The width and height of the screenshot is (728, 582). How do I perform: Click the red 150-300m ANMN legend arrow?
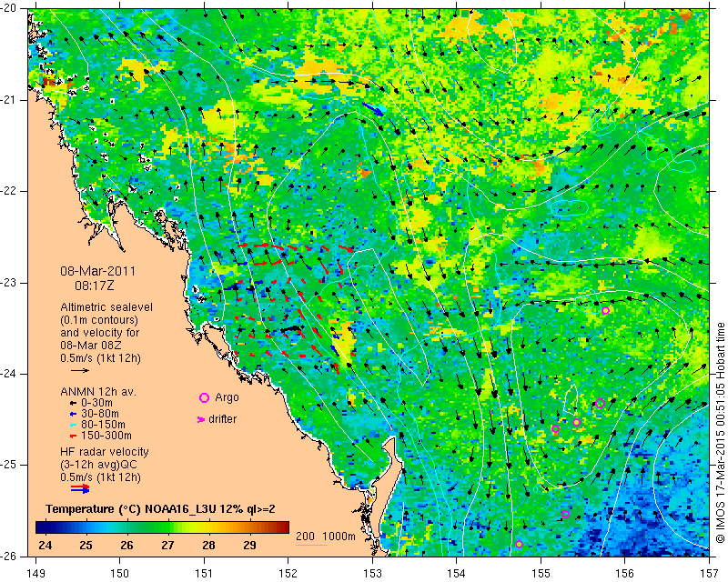point(73,436)
